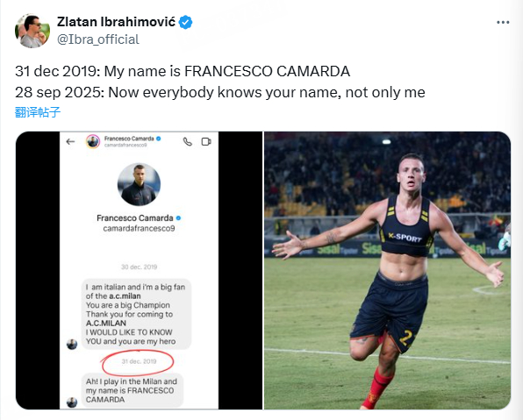Click the small avatar in the chat header
The width and height of the screenshot is (523, 420).
(93, 142)
